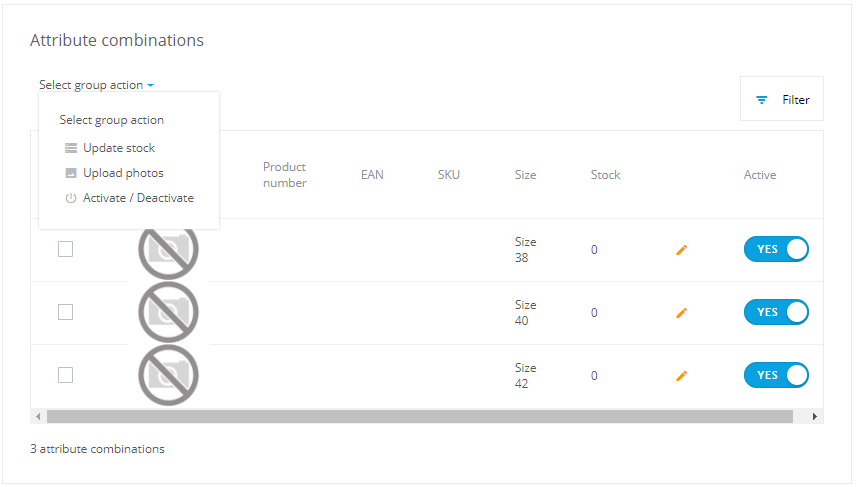856x487 pixels.
Task: Click the filter funnel icon
Action: point(762,100)
